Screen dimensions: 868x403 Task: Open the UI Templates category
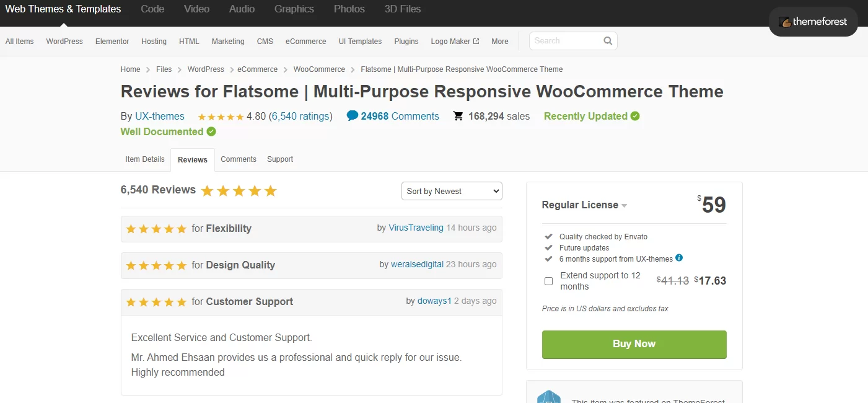[x=360, y=42]
